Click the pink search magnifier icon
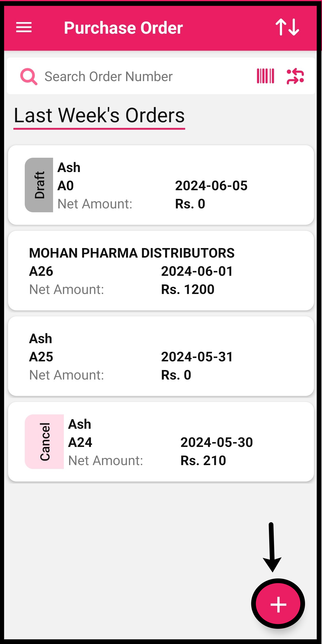 [x=29, y=77]
